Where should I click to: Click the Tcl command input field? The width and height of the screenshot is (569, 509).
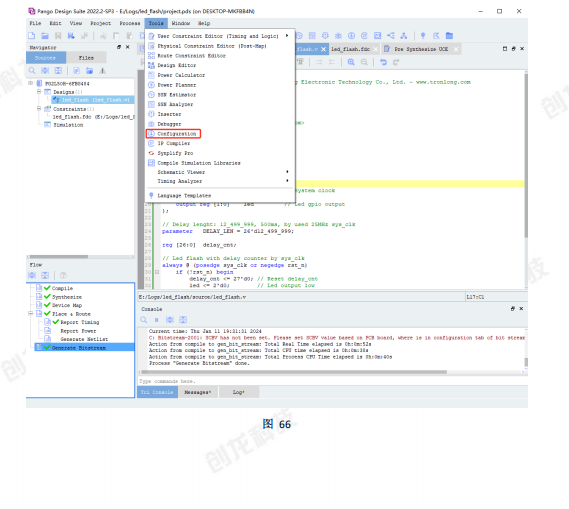coord(332,381)
